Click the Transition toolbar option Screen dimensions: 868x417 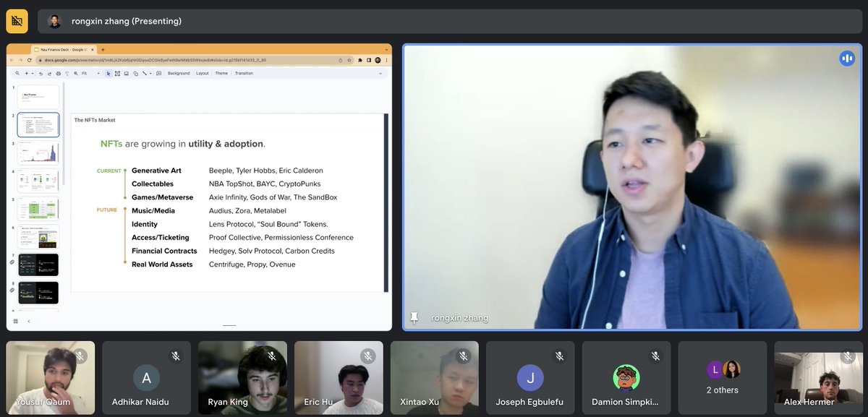coord(244,73)
